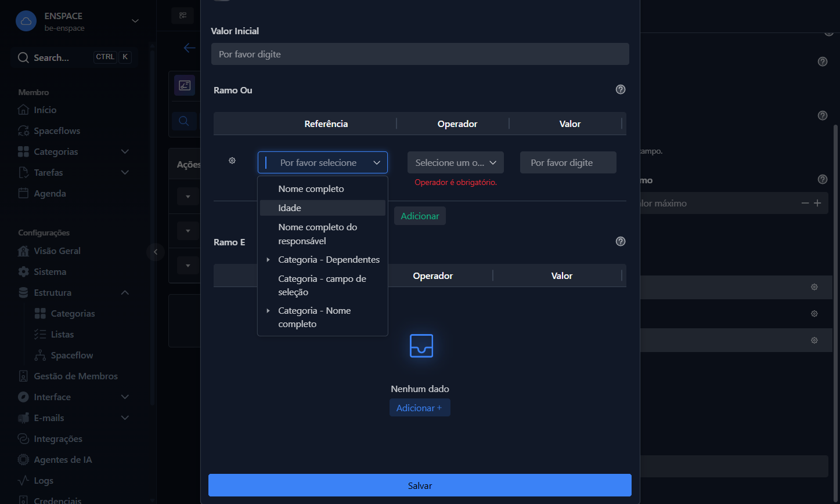Open the Gestão de Membros icon

[x=23, y=376]
